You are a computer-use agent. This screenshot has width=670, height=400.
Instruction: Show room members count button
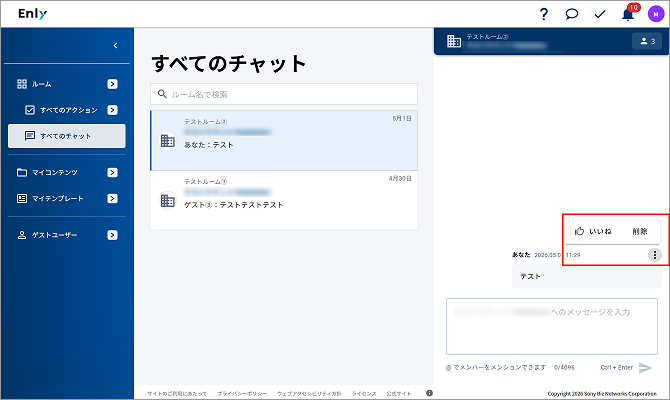[647, 41]
